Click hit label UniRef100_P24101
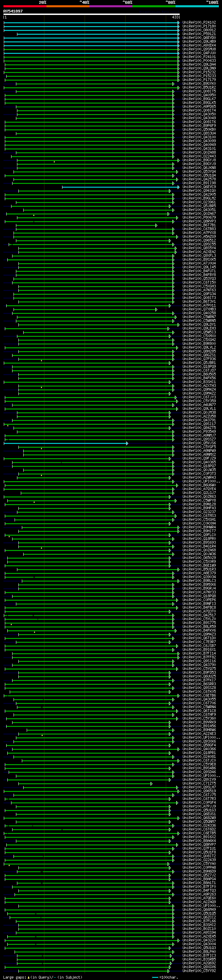222x980 pixels. point(199,57)
